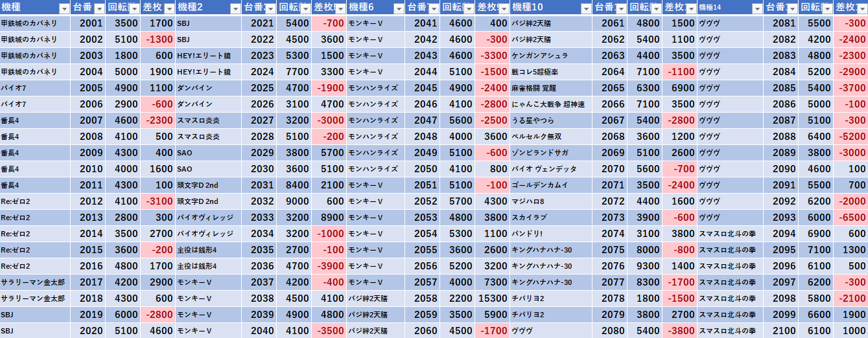Open filter arrow of 台番 column above 2041
Viewport: 868px width, 338px height.
[432, 8]
